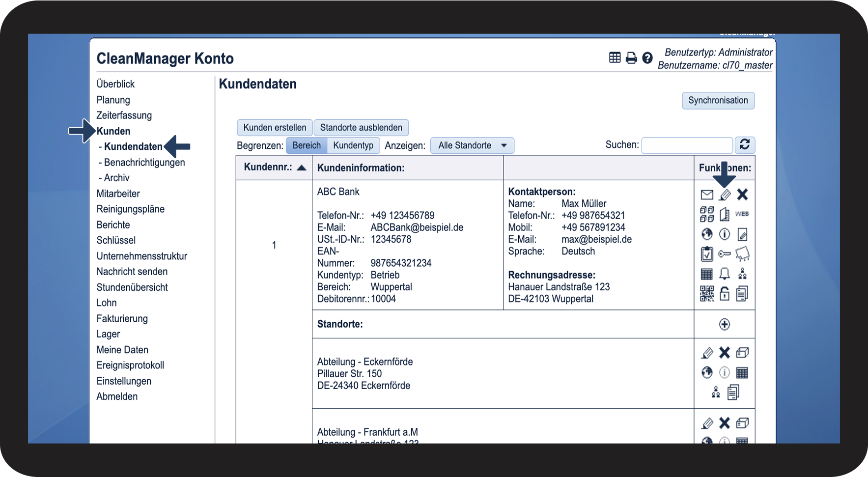
Task: Click the refresh button beside search
Action: coord(744,145)
